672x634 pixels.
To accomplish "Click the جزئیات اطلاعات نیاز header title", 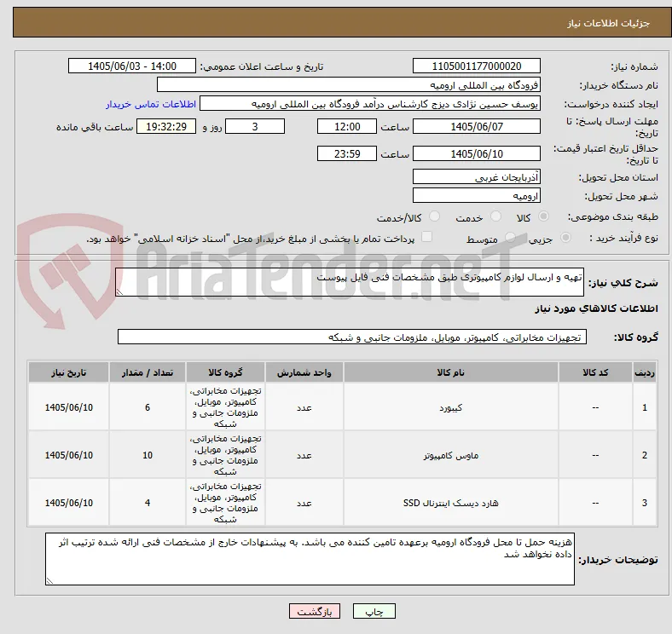I will click(x=609, y=23).
